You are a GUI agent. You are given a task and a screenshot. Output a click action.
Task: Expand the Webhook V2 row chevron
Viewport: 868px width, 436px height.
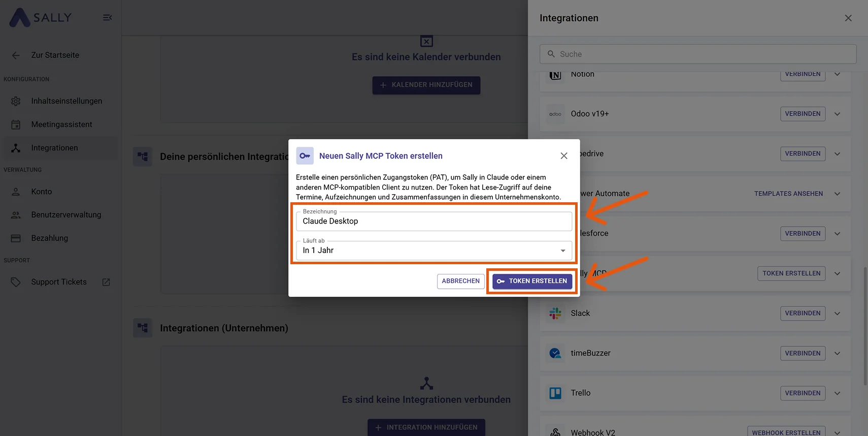837,432
